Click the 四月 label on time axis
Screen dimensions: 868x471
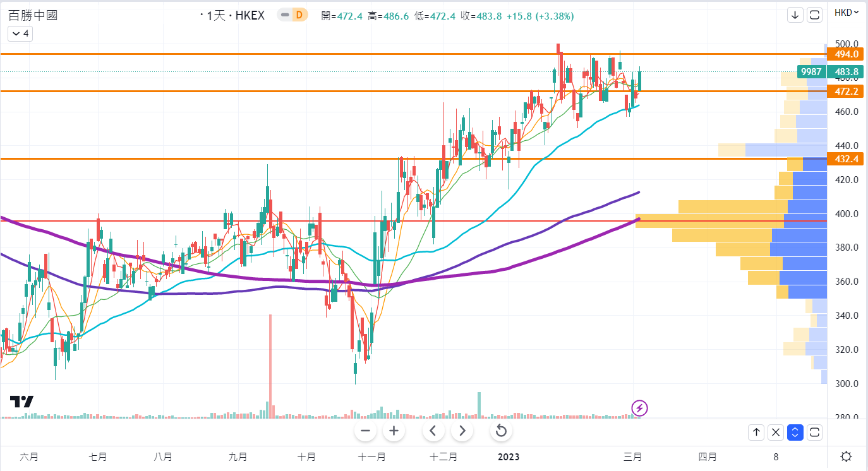click(x=708, y=456)
